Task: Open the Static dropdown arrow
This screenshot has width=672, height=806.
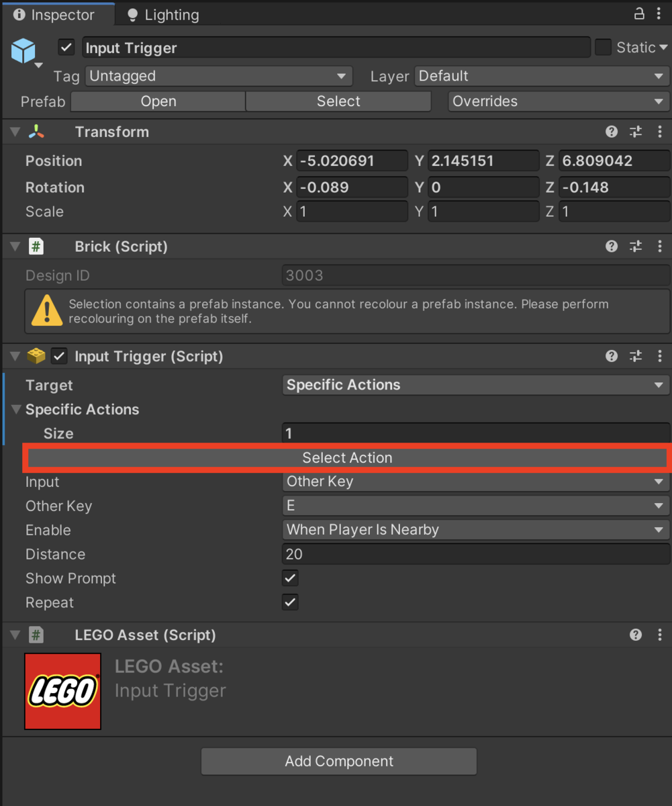Action: click(x=663, y=48)
